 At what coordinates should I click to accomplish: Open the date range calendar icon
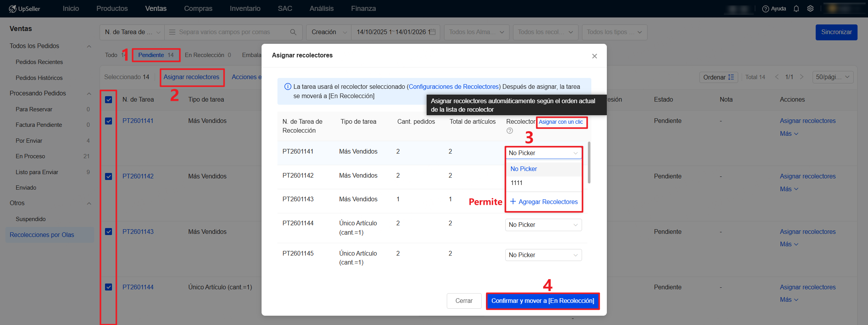pyautogui.click(x=433, y=32)
